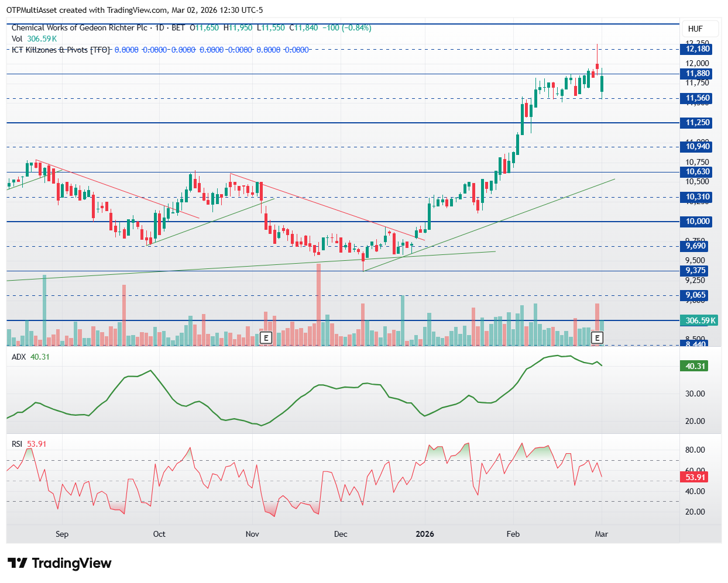Open the HUF currency selector
The width and height of the screenshot is (728, 583).
(695, 29)
